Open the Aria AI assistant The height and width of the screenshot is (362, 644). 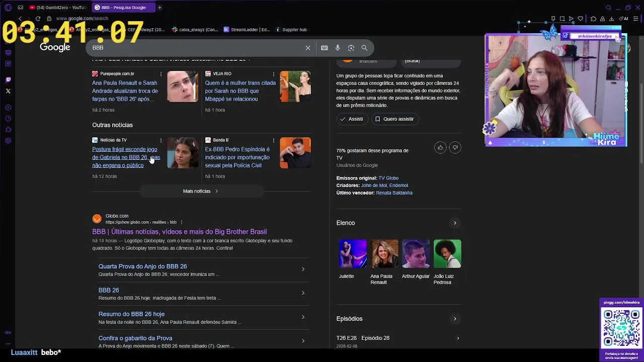point(624,19)
